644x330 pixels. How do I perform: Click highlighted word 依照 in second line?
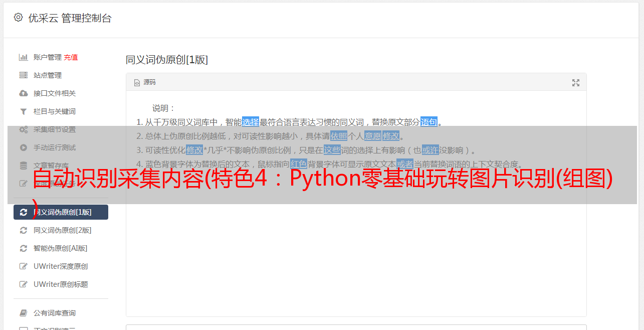(339, 136)
